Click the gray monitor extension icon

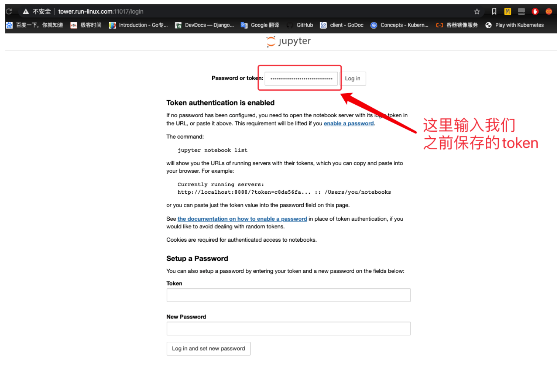[522, 11]
